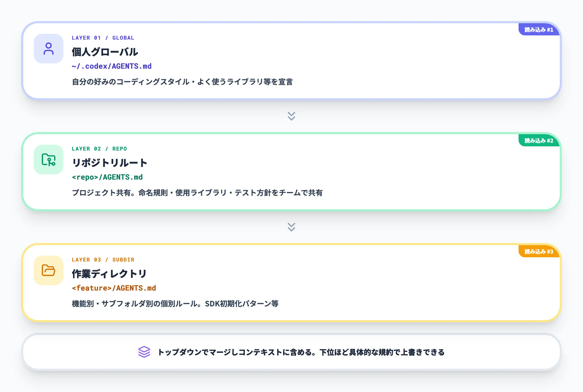Click the 読み込み #1 badge
The height and width of the screenshot is (392, 583).
click(x=539, y=30)
